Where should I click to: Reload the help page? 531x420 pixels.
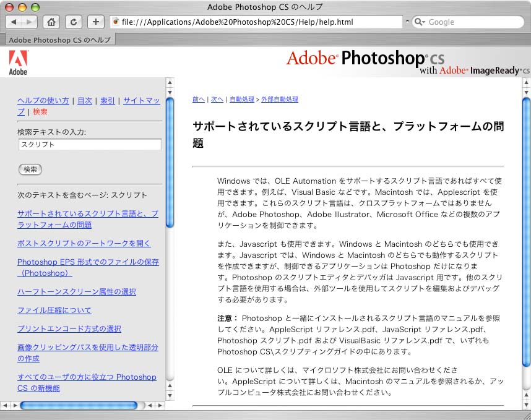[74, 22]
